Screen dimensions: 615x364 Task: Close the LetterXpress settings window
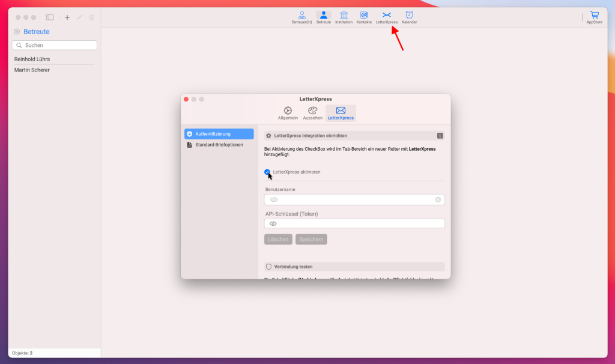point(186,99)
